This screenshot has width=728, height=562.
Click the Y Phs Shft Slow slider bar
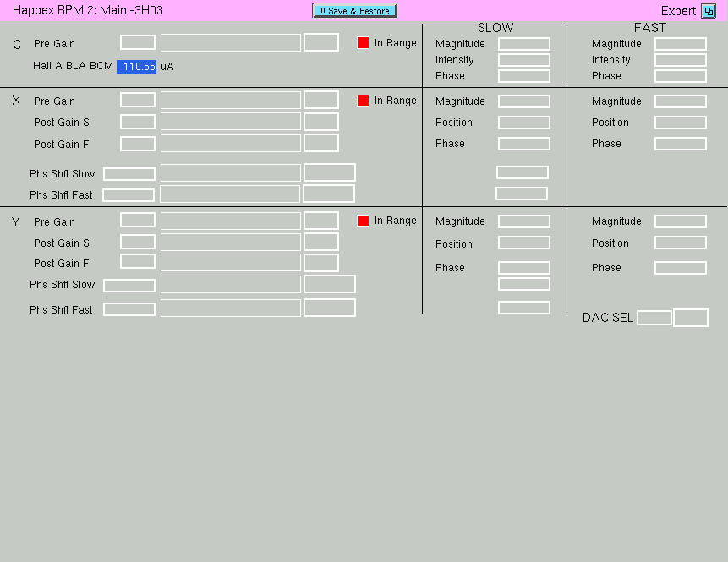click(x=231, y=284)
